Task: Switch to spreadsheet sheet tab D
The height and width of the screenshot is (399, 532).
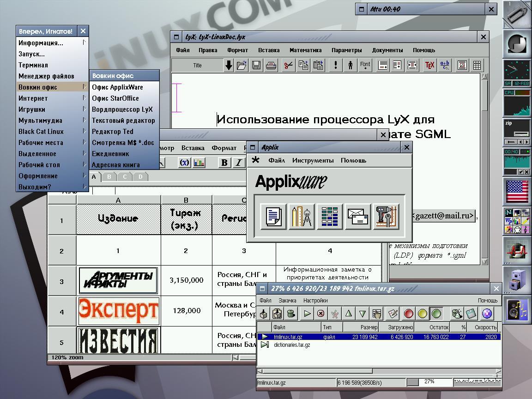Action: pos(140,176)
